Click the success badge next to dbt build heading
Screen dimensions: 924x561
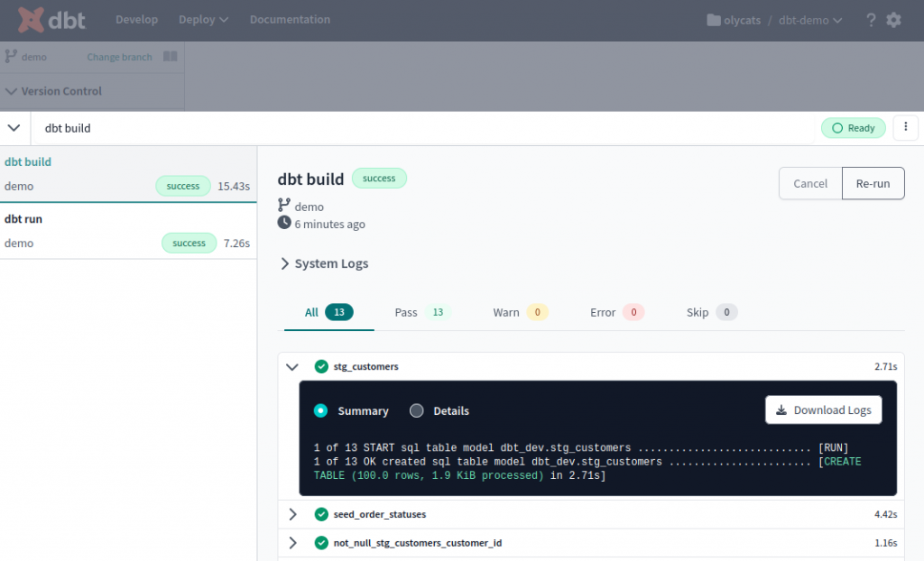379,178
